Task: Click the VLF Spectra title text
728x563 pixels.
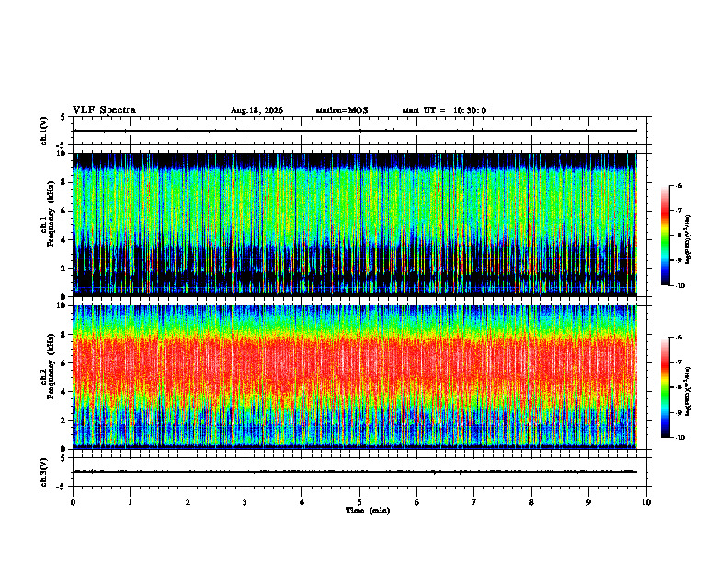Action: tap(104, 110)
